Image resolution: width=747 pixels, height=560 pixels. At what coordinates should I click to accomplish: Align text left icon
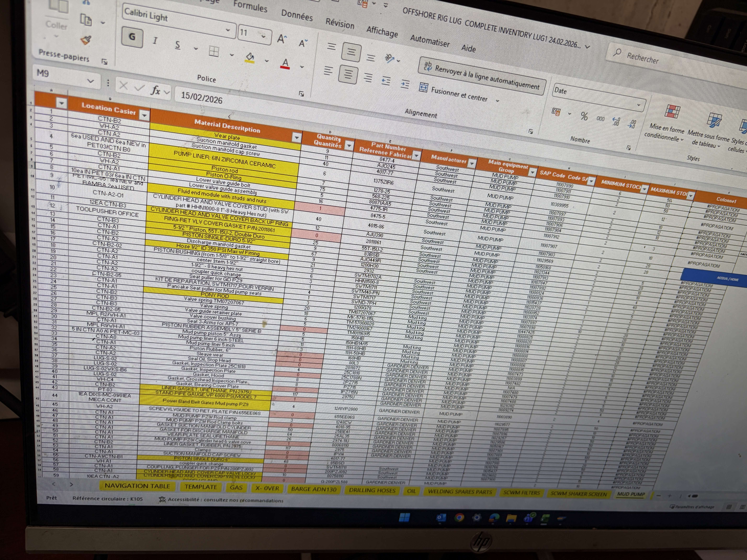coord(328,71)
